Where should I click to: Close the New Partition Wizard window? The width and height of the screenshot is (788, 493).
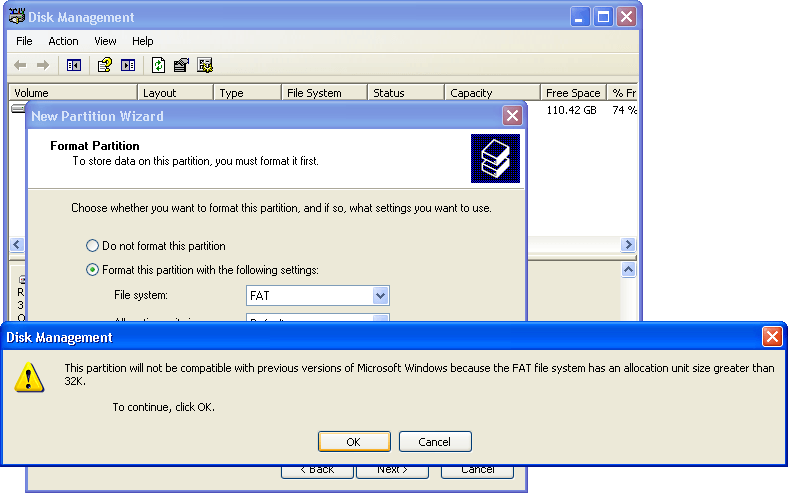point(512,116)
